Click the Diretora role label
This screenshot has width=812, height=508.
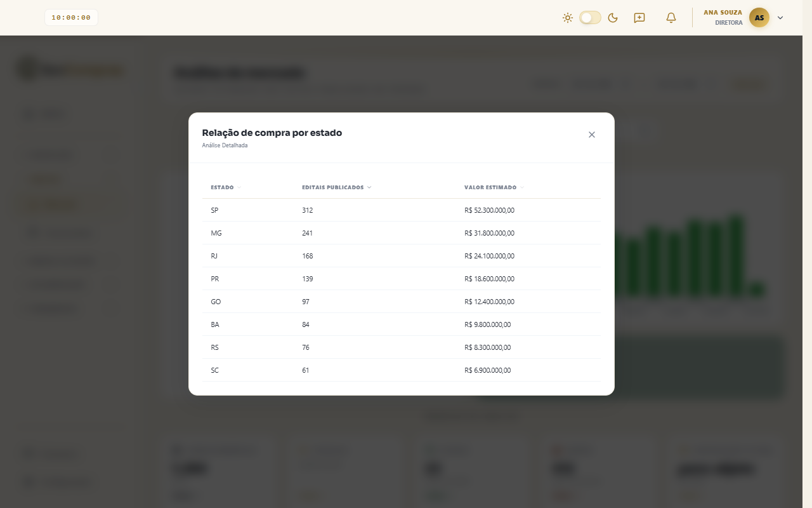pyautogui.click(x=729, y=23)
